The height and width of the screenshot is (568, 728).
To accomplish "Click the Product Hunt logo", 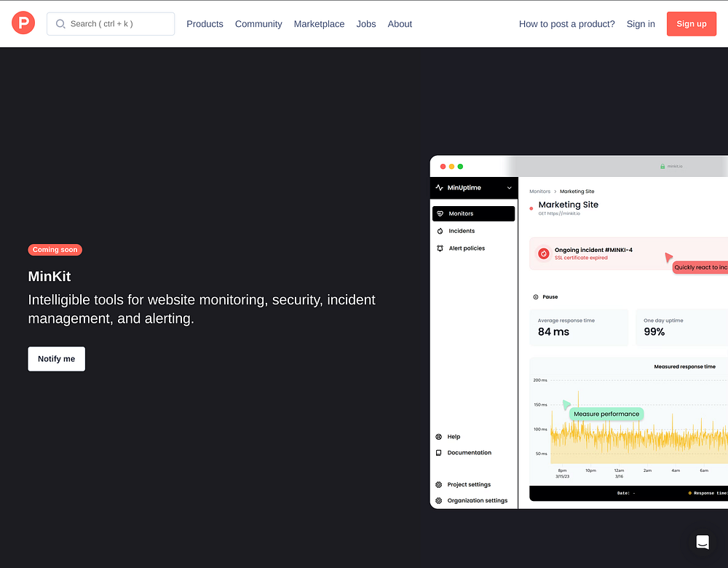I will (23, 23).
